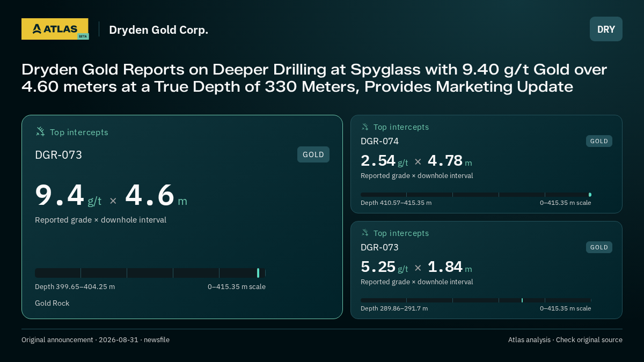Click the depth marker on the 399.65–404.25 m bar
Screen dimensions: 644x362
pos(258,273)
